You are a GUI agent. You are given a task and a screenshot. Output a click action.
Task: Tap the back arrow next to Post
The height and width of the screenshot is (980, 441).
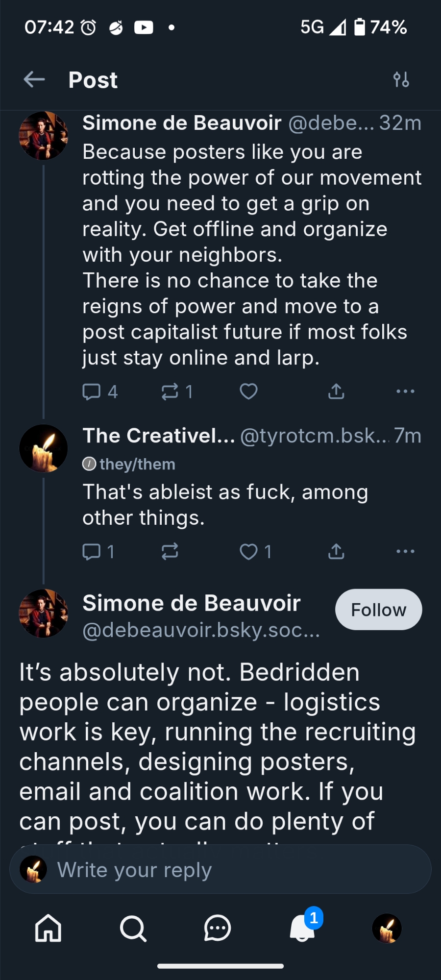click(x=34, y=79)
